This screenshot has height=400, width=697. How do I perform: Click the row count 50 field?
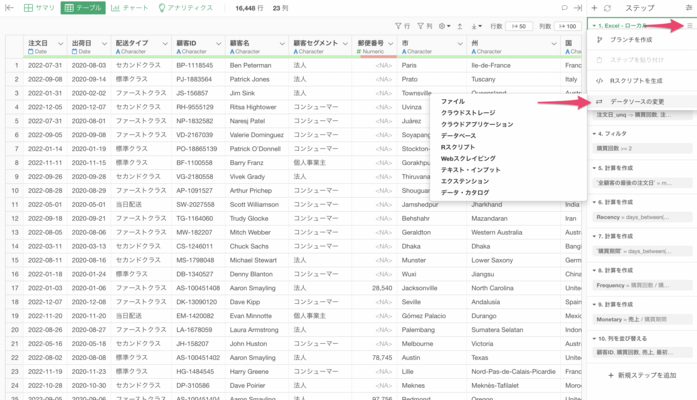pyautogui.click(x=518, y=26)
